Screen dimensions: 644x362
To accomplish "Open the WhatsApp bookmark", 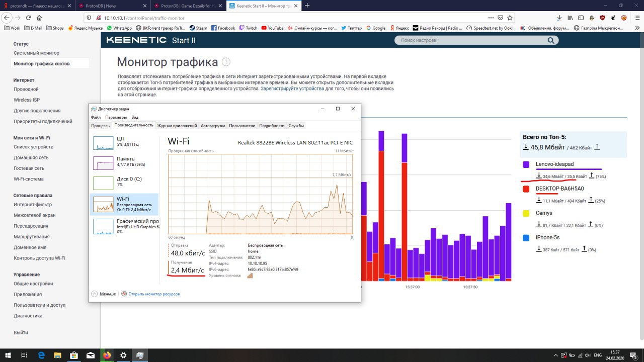I will (119, 28).
